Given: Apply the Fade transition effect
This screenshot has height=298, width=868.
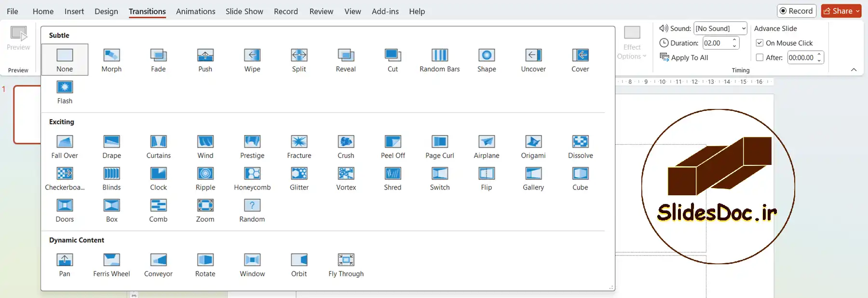Looking at the screenshot, I should pos(158,60).
